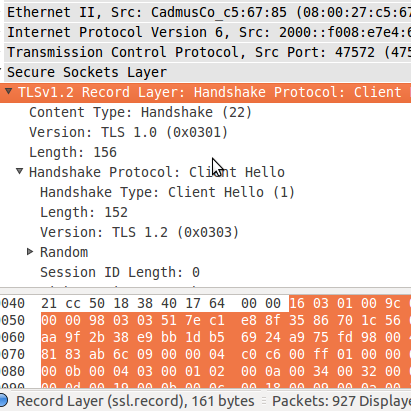The height and width of the screenshot is (411, 411).
Task: Collapse the TLSv1.2 Record Layer node
Action: point(9,91)
